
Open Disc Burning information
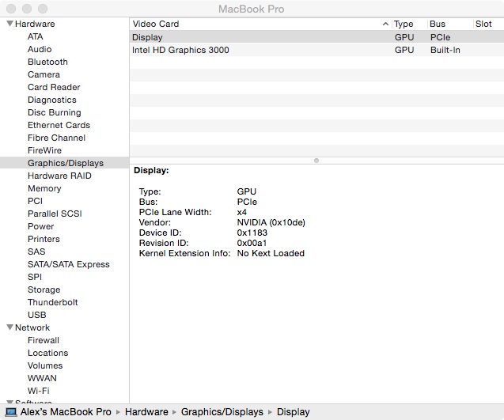[x=55, y=112]
